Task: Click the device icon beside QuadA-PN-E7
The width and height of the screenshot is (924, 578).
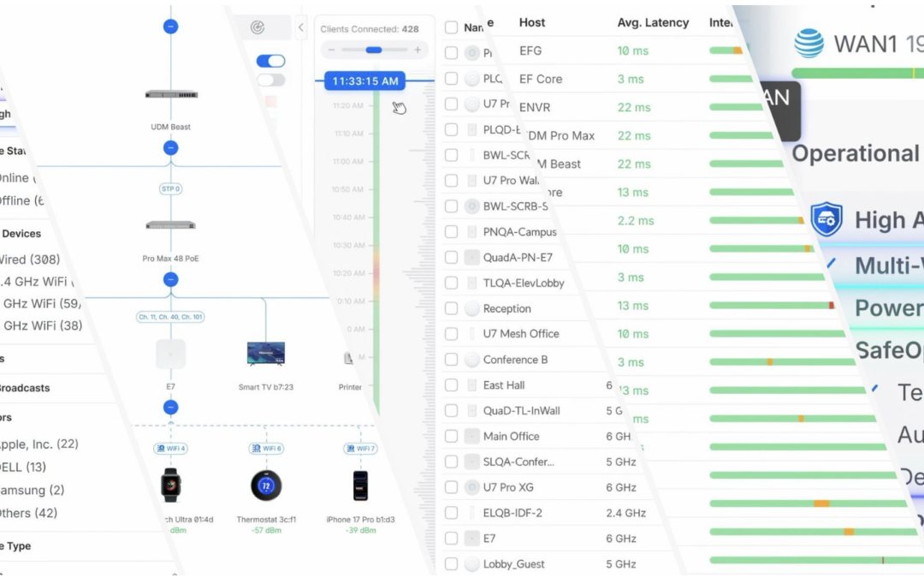Action: 471,257
